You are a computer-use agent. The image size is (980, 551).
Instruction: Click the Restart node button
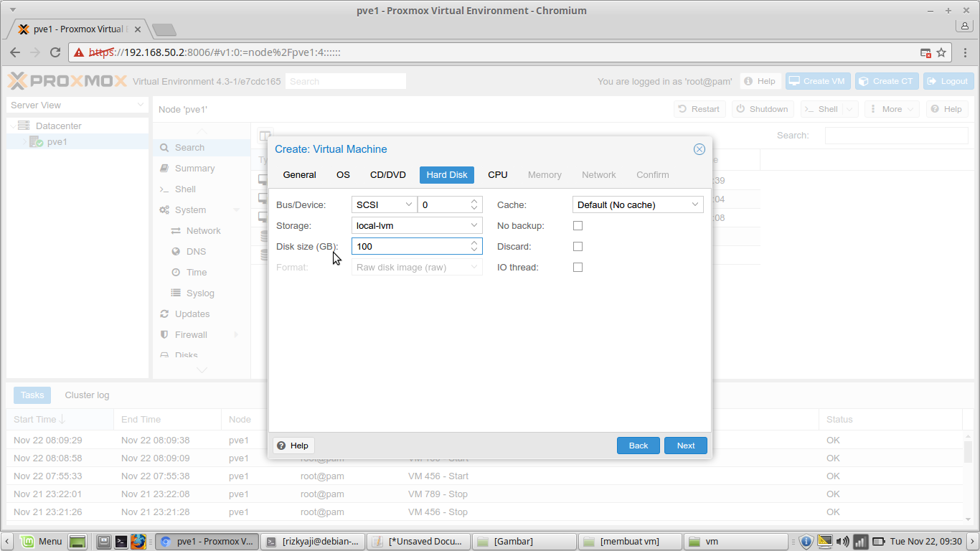click(699, 109)
